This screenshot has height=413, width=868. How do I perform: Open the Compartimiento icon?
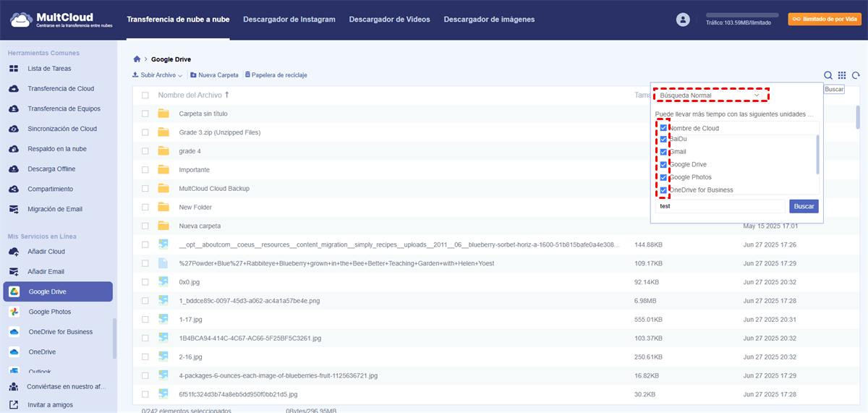pos(14,189)
